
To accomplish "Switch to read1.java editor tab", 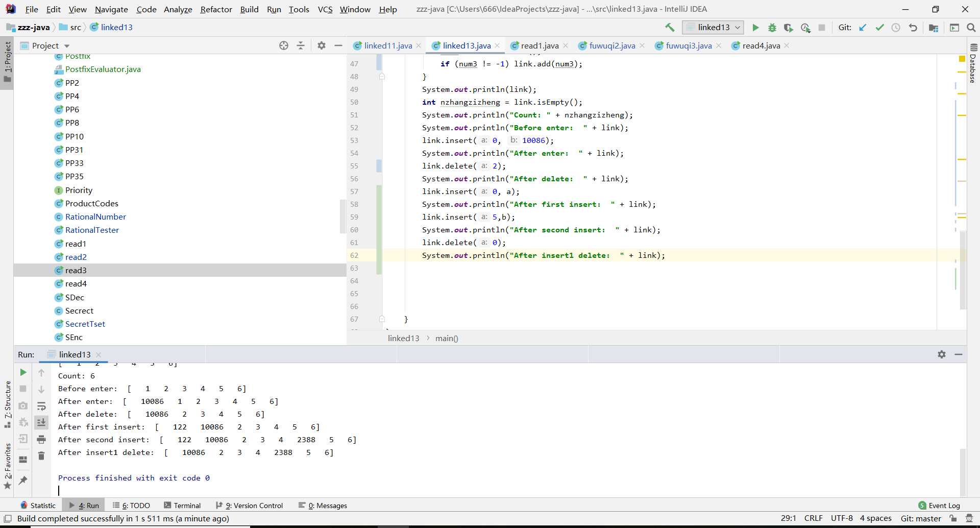I will point(540,45).
